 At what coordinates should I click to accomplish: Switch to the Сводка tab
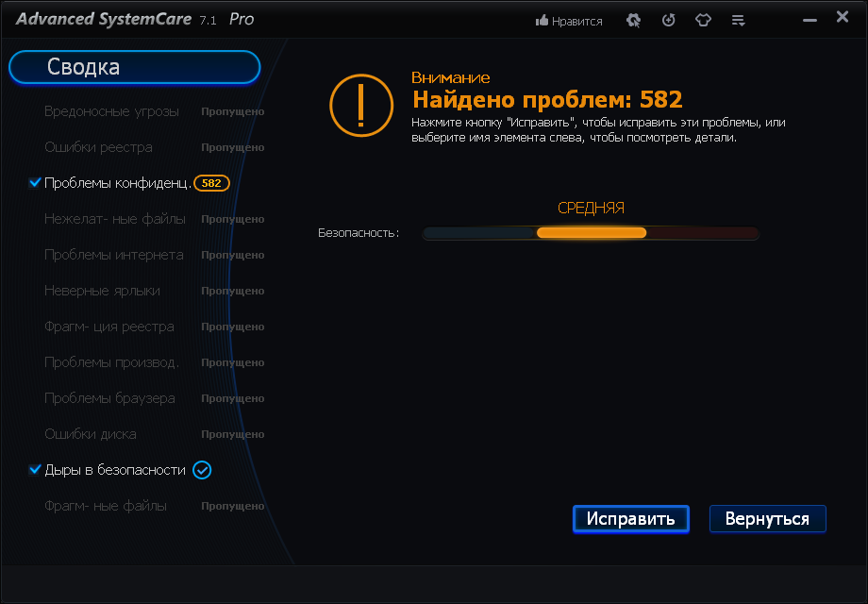pos(134,67)
